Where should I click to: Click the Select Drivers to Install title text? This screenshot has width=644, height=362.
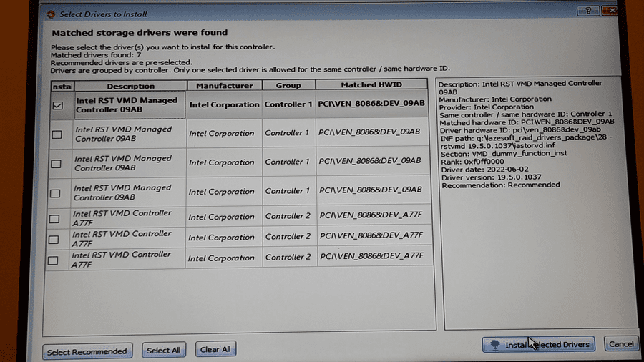point(103,14)
